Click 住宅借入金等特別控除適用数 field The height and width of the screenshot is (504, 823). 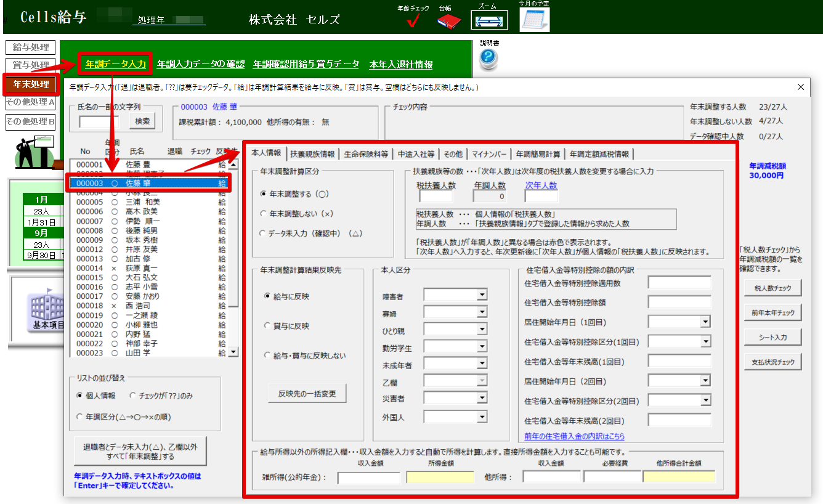coord(679,283)
